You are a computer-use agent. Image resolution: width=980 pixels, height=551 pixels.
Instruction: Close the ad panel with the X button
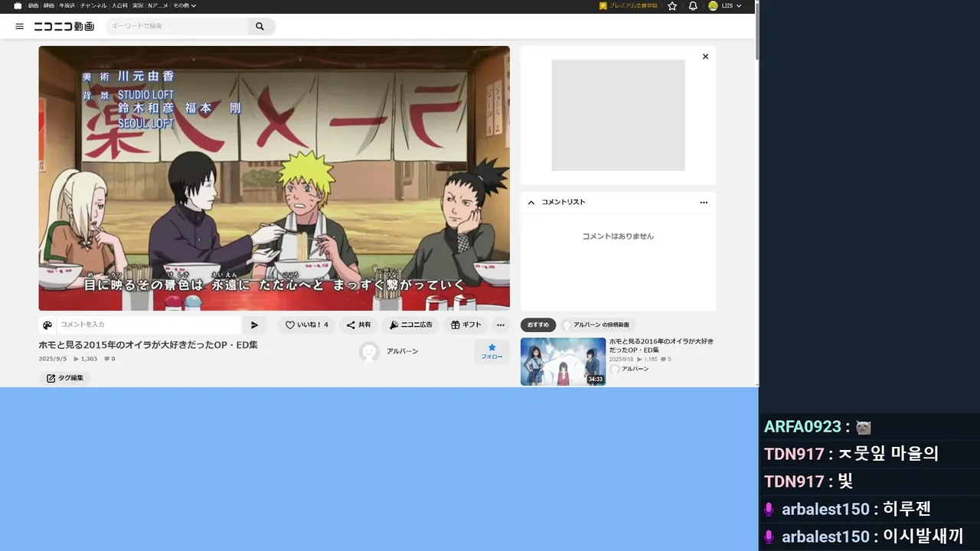(706, 57)
